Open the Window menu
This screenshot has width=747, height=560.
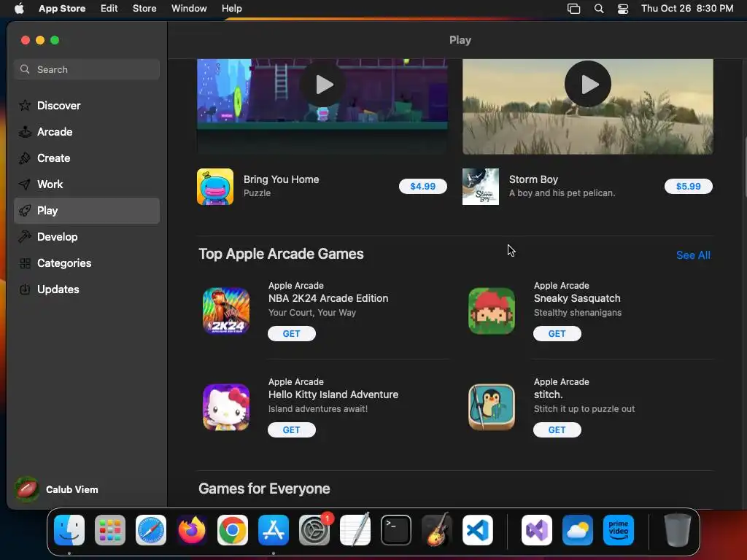[x=189, y=9]
